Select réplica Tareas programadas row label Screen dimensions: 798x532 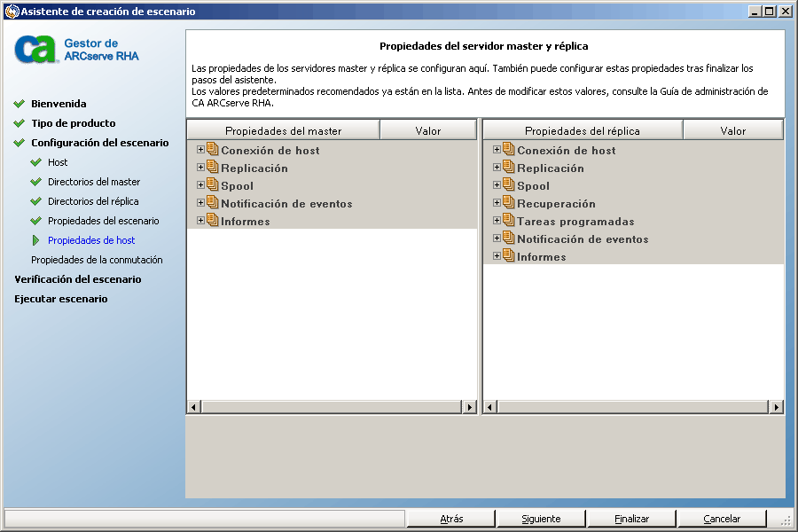pyautogui.click(x=575, y=222)
